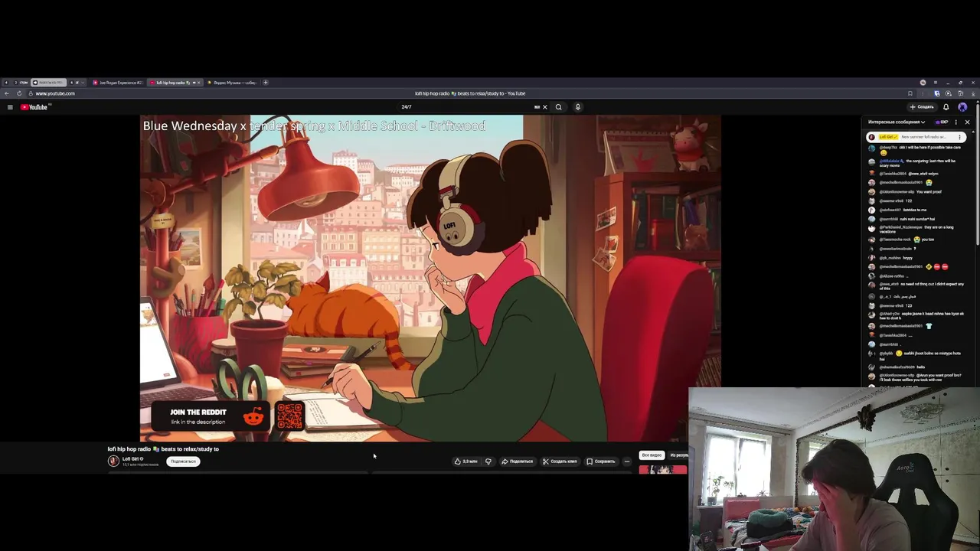Subscribe with Подписаться button

pyautogui.click(x=183, y=461)
